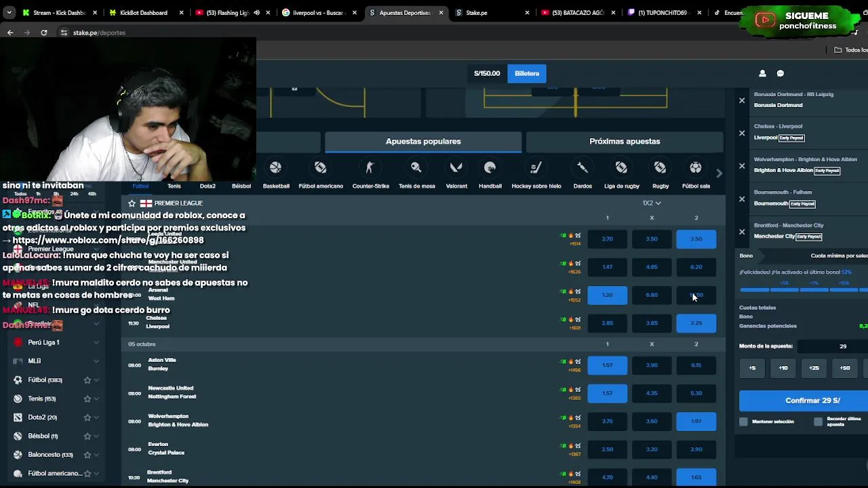This screenshot has width=868, height=488.
Task: Star Fútbol as favorite in sidebar
Action: [87, 380]
